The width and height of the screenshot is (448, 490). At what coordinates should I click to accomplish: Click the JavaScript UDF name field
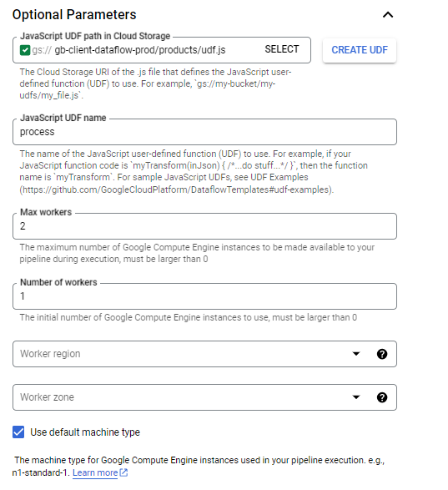click(204, 132)
